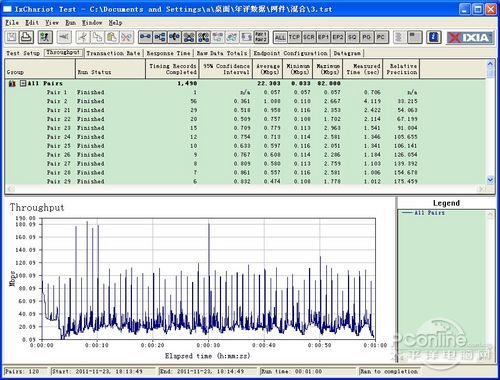Screen dimensions: 500x380
Task: Click the IXIA logo button
Action: coord(470,37)
